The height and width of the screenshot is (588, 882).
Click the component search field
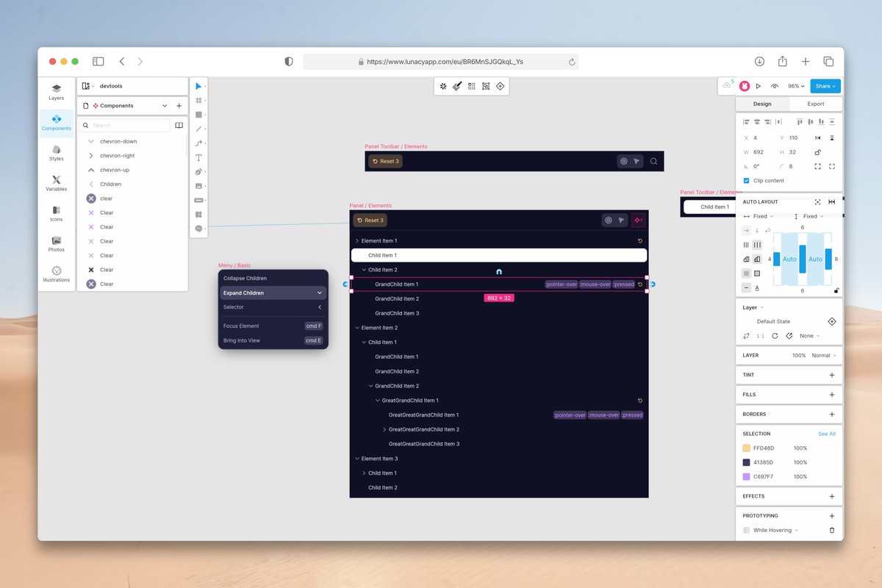click(x=125, y=125)
